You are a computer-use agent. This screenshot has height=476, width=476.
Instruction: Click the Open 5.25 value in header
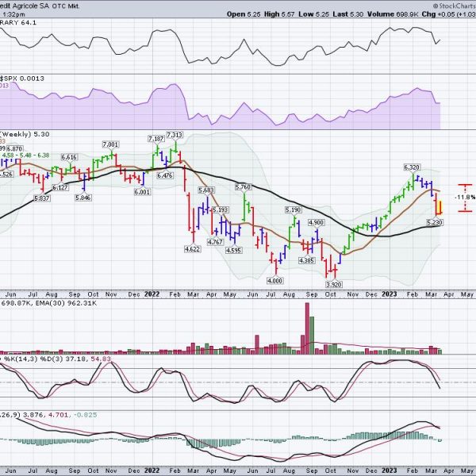pyautogui.click(x=244, y=14)
